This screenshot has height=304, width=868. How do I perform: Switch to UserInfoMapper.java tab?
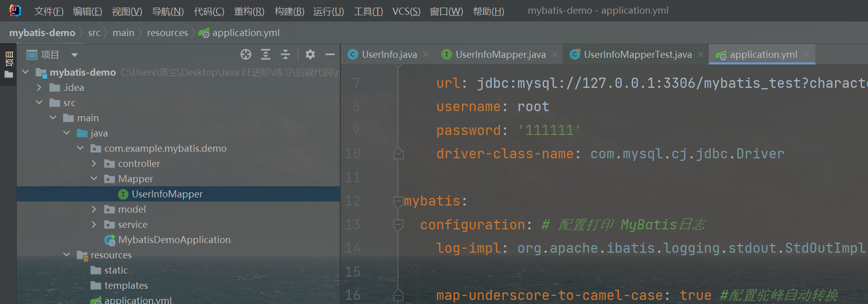pos(500,54)
